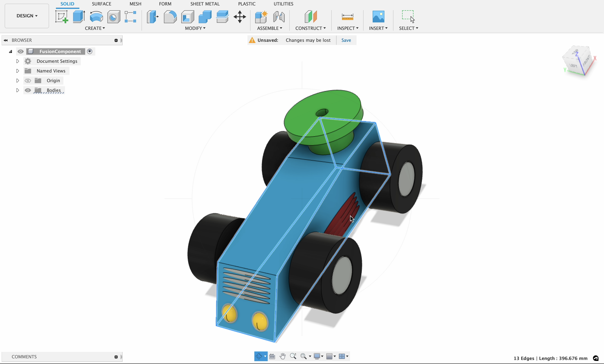The image size is (604, 364).
Task: Open the Orbit type dropdown arrow
Action: coord(265,356)
